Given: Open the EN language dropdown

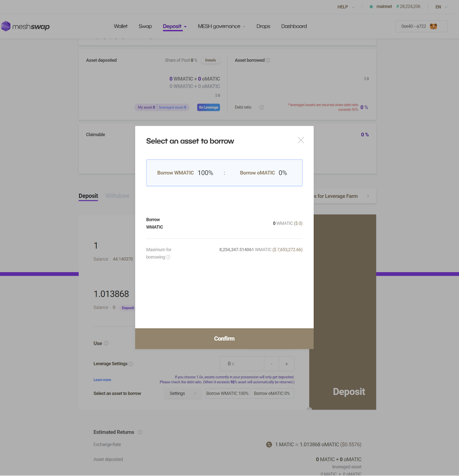Looking at the screenshot, I should [x=441, y=7].
